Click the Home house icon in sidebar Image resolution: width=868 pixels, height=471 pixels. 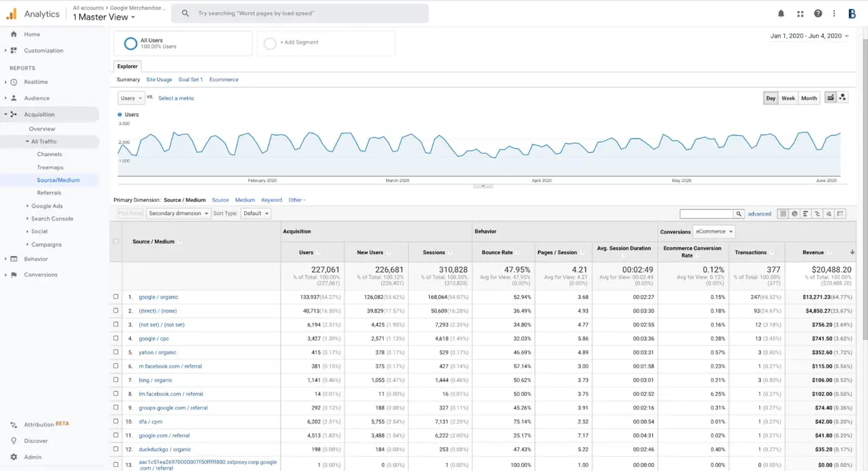click(14, 34)
